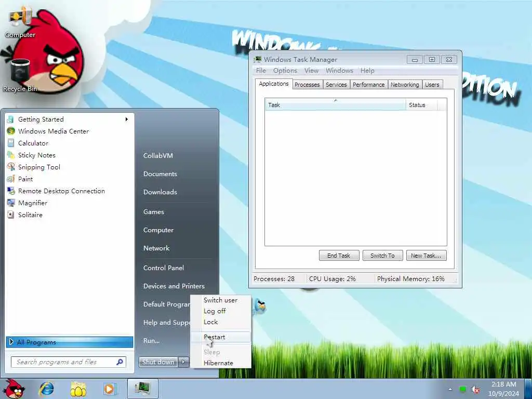Expand the Getting Started submenu arrow
532x399 pixels.
[x=127, y=119]
